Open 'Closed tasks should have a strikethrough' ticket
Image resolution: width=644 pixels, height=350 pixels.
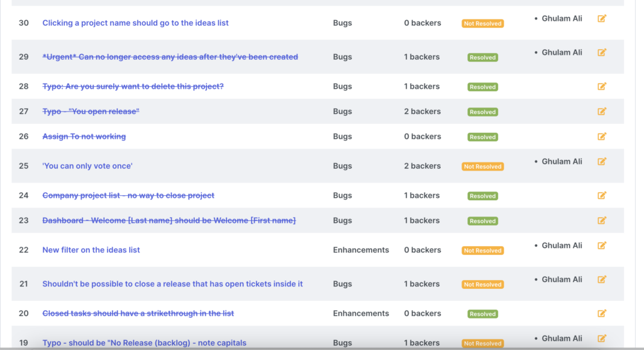138,313
